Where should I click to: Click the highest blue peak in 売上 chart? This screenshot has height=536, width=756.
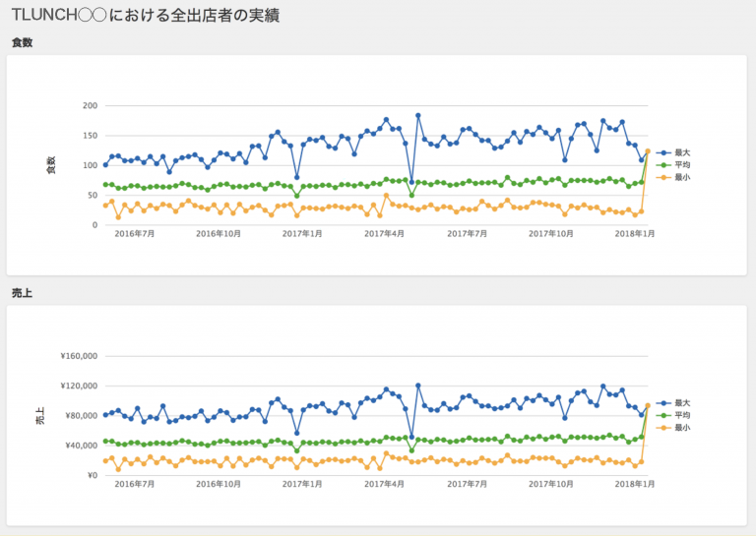click(418, 386)
